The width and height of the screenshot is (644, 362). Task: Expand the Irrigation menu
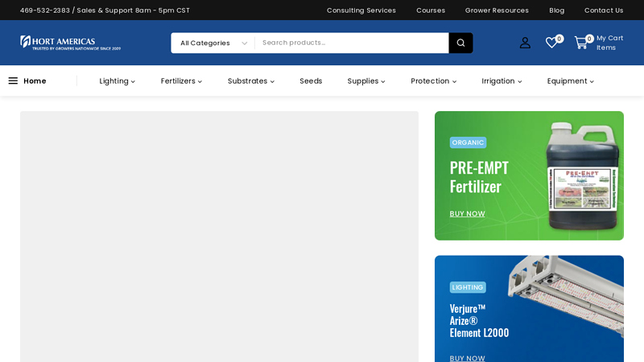click(502, 80)
